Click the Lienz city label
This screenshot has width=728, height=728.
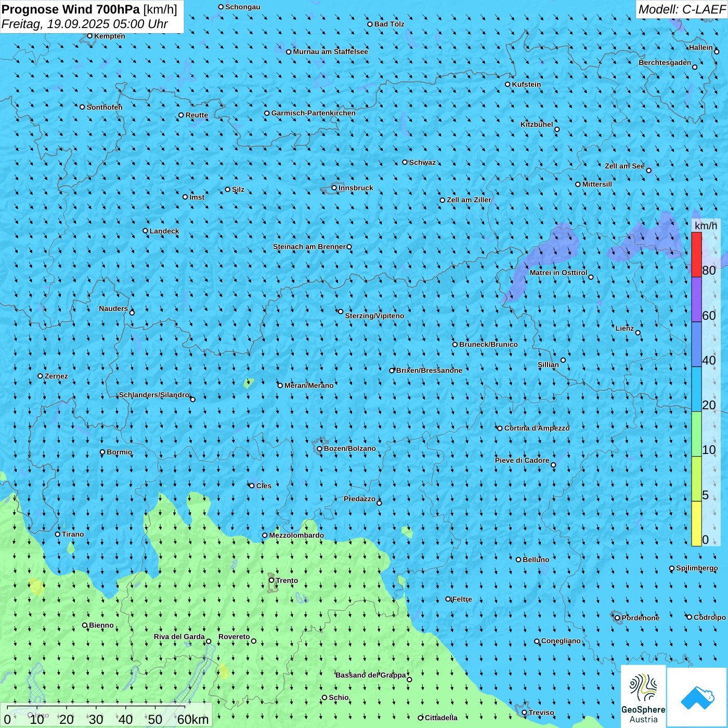pos(625,328)
